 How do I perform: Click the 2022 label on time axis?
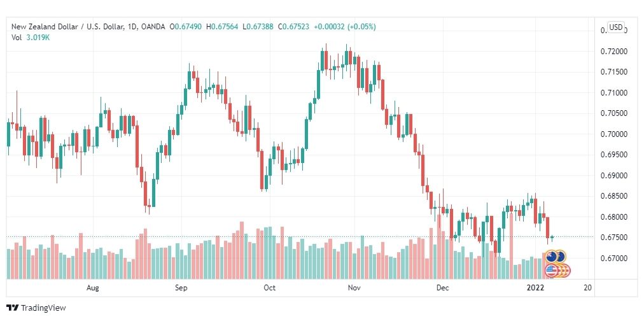536,288
